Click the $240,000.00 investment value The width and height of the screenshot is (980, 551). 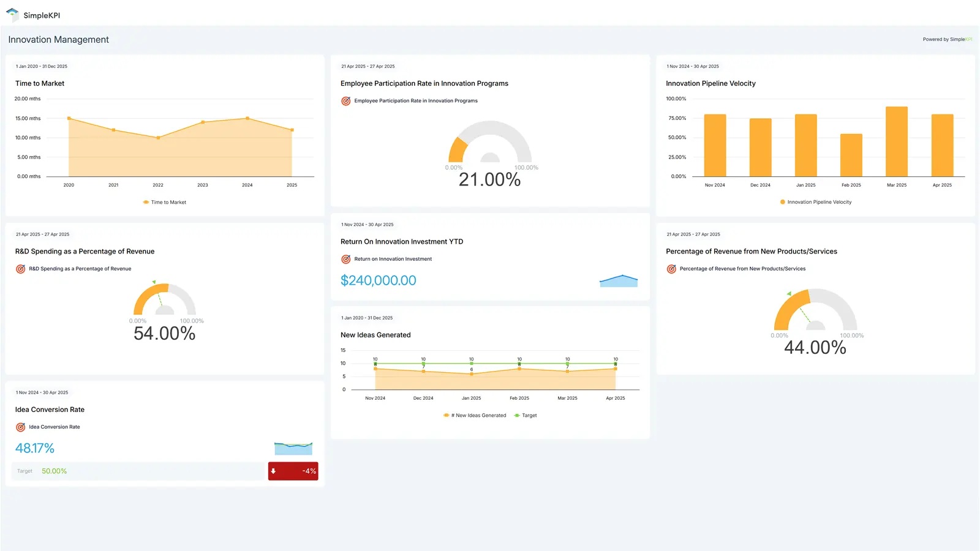click(378, 280)
